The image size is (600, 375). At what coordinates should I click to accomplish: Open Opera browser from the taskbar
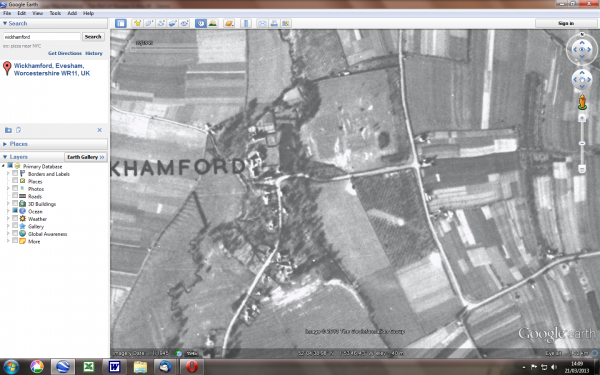coord(192,367)
